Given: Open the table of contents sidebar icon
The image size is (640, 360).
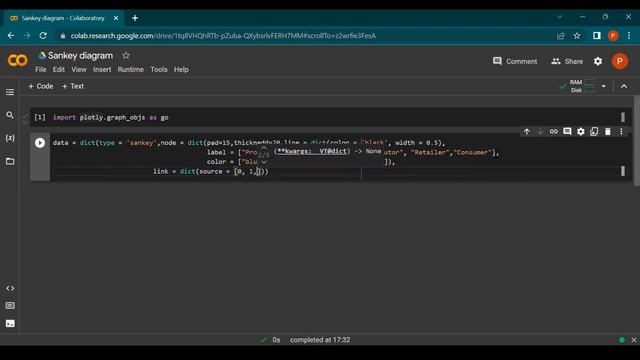Looking at the screenshot, I should (10, 92).
